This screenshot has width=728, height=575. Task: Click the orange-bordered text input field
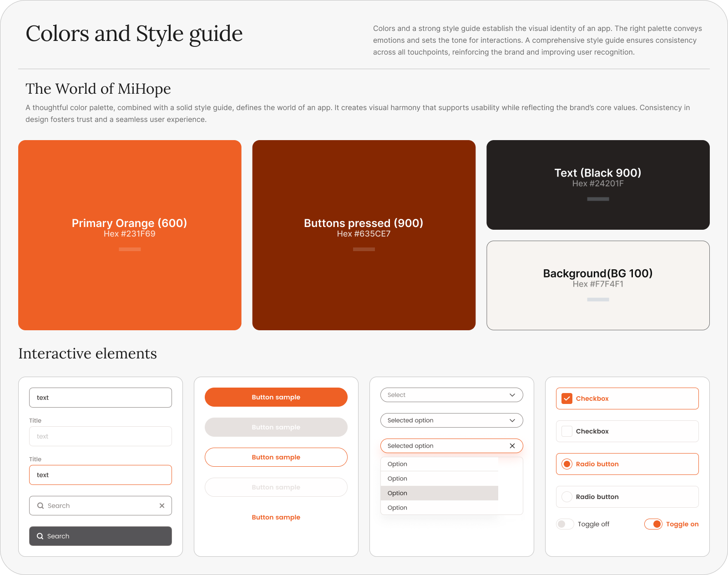pyautogui.click(x=101, y=475)
